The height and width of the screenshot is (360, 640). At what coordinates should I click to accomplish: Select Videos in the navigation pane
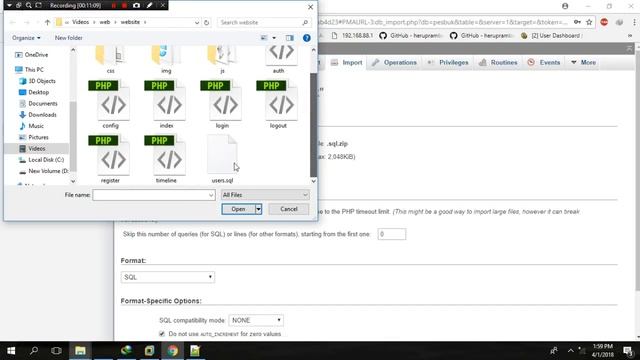click(37, 149)
